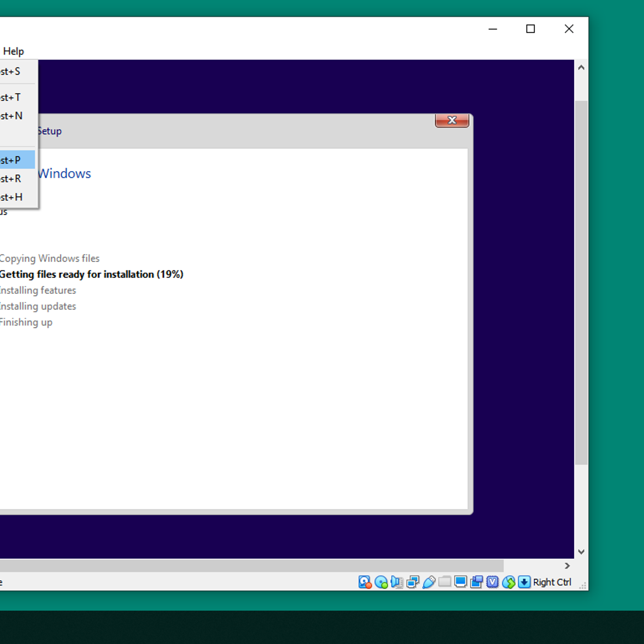Open the greyed shared folders status icon
Screen dimensions: 644x644
(444, 582)
